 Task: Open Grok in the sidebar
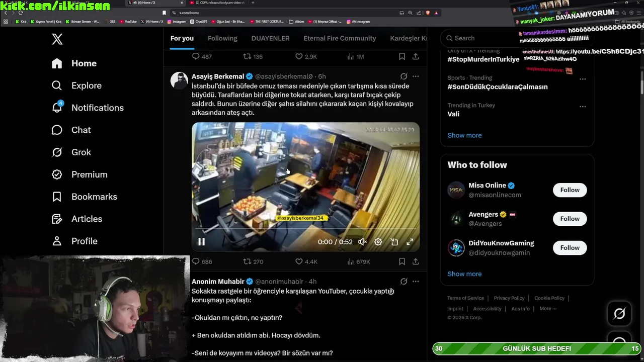71,152
